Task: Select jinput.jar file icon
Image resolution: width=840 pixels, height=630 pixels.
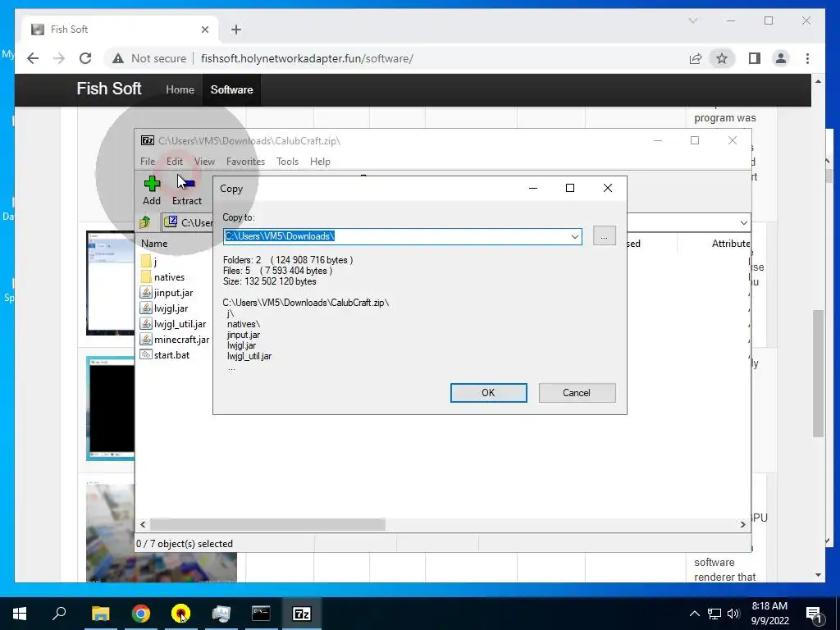Action: tap(146, 293)
